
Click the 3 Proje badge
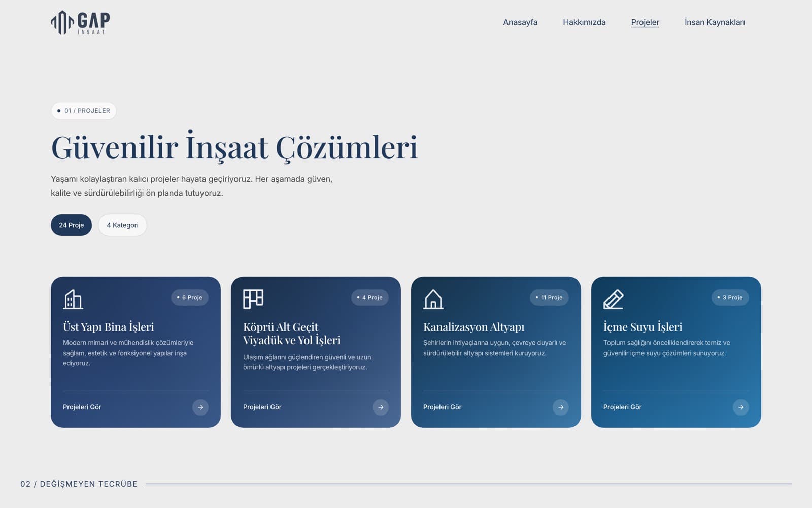pos(730,298)
